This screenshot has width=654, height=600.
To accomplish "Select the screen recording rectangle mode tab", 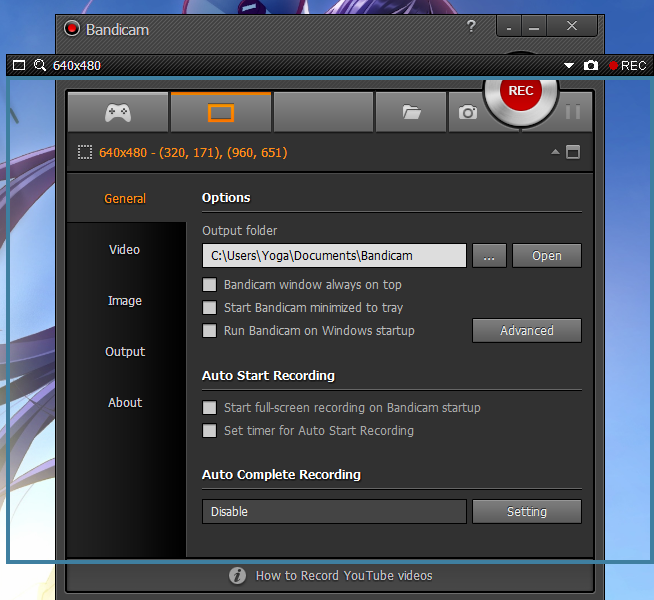I will pos(221,113).
